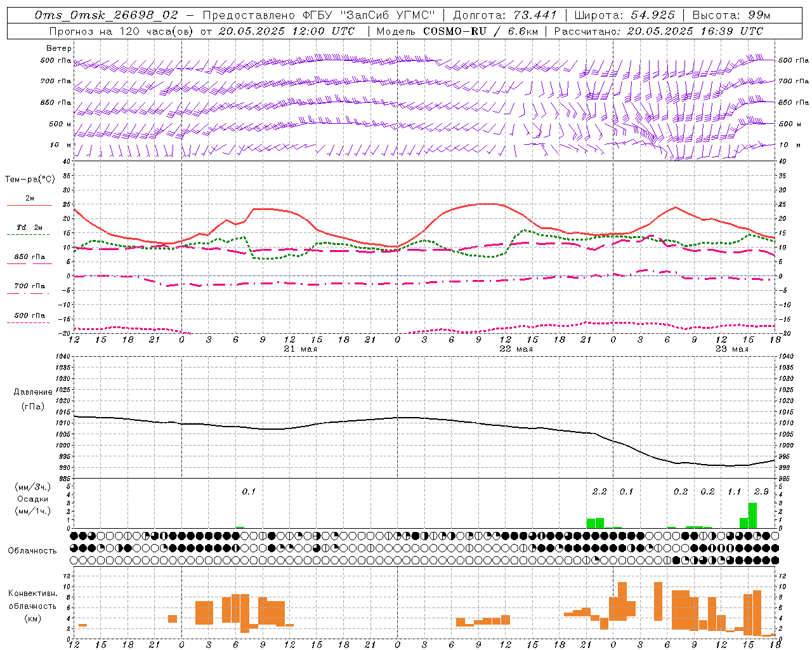Viewport: 812px width, 650px height.
Task: Click the 850 гПа temperature legend entry
Action: point(30,257)
